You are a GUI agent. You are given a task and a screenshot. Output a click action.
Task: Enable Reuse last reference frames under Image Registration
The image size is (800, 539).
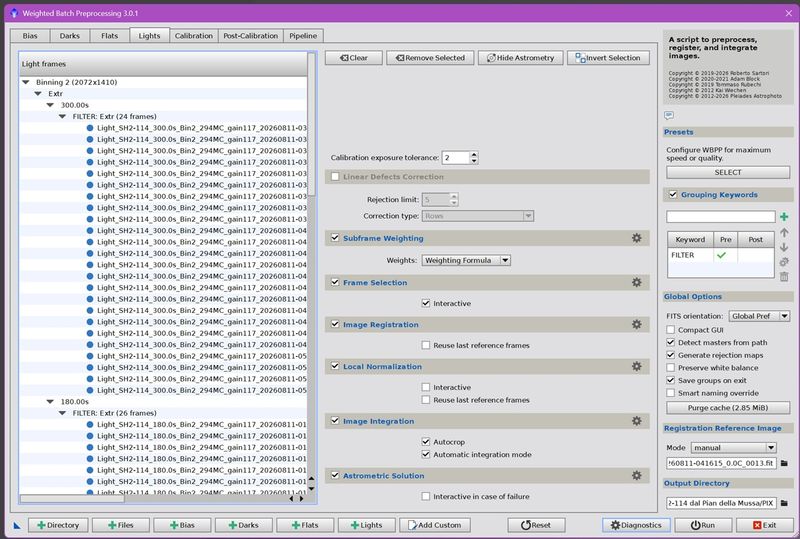tap(426, 345)
